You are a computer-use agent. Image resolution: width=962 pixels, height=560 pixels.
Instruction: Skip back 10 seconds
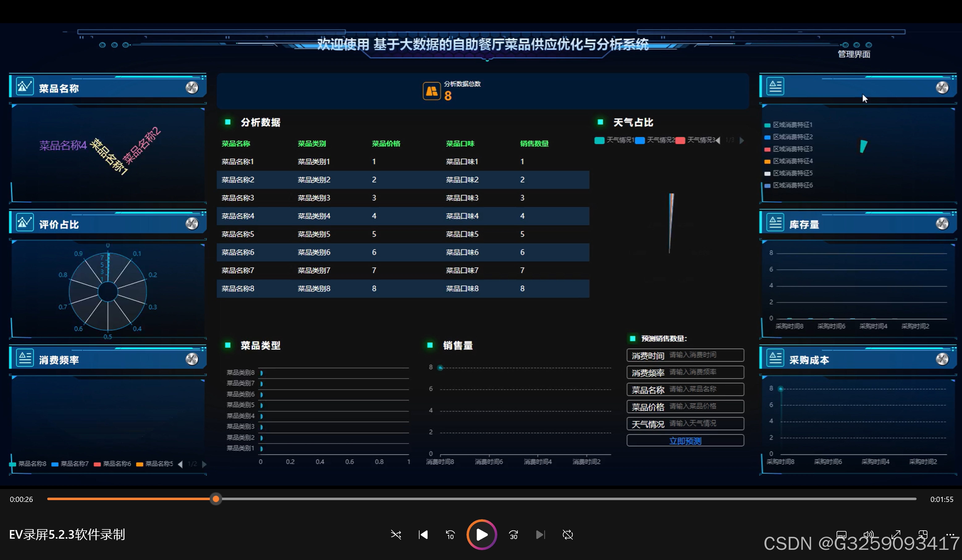450,535
